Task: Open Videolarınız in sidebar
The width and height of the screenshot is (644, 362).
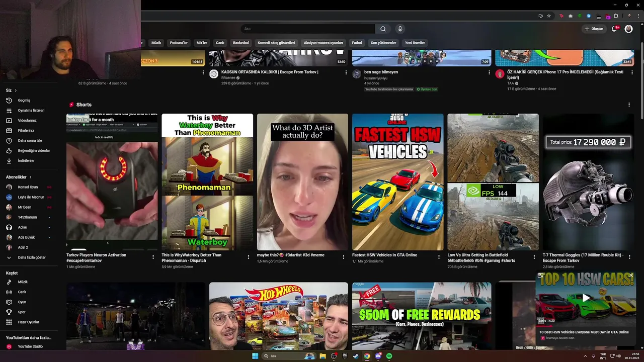Action: 30,120
